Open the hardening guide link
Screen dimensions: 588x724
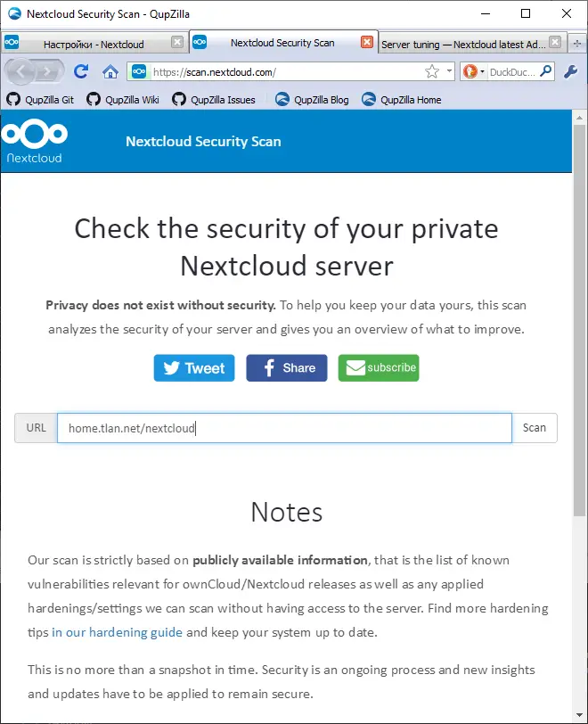pyautogui.click(x=117, y=632)
